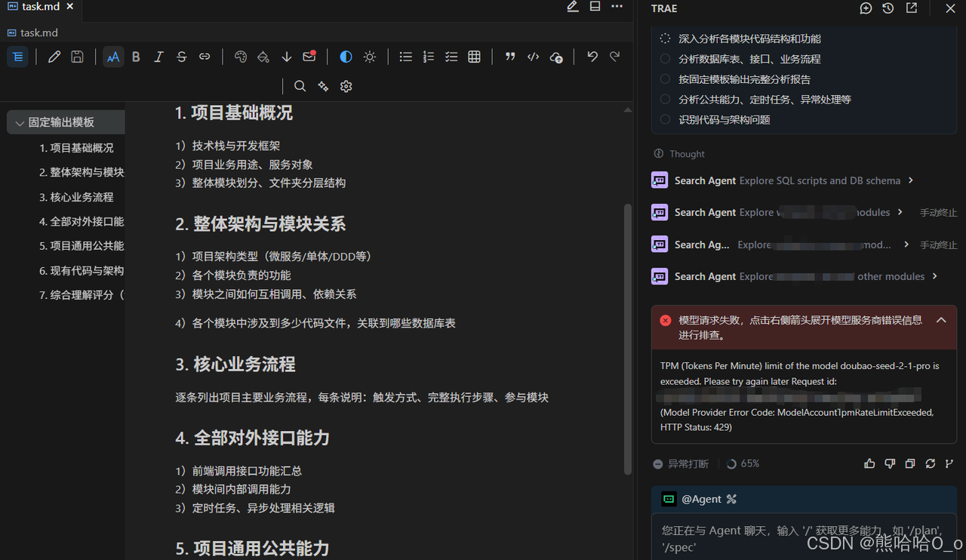Go to outline item 1. 项目基础概况

tap(76, 148)
